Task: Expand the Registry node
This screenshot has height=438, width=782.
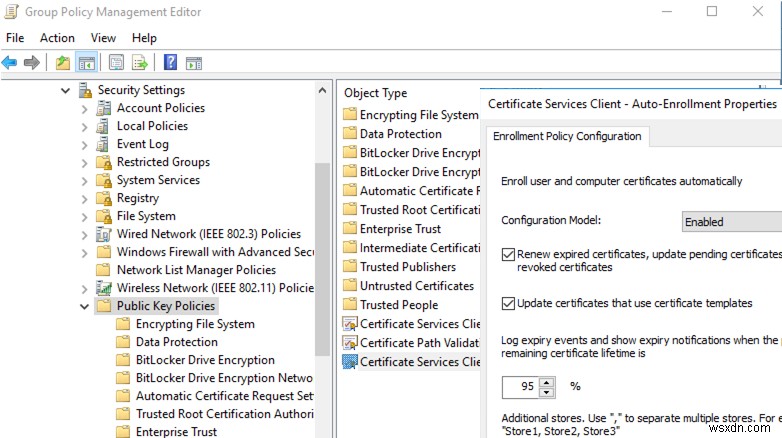Action: [84, 199]
